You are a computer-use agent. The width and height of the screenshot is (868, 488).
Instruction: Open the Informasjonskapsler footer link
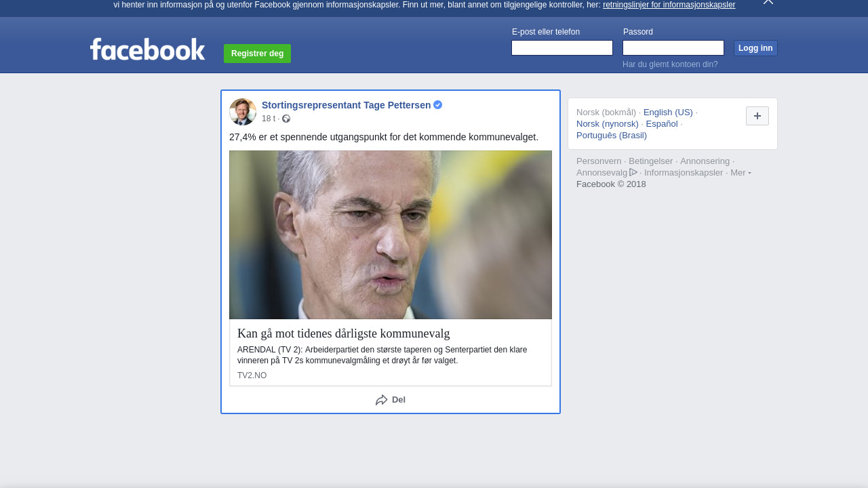(x=684, y=173)
